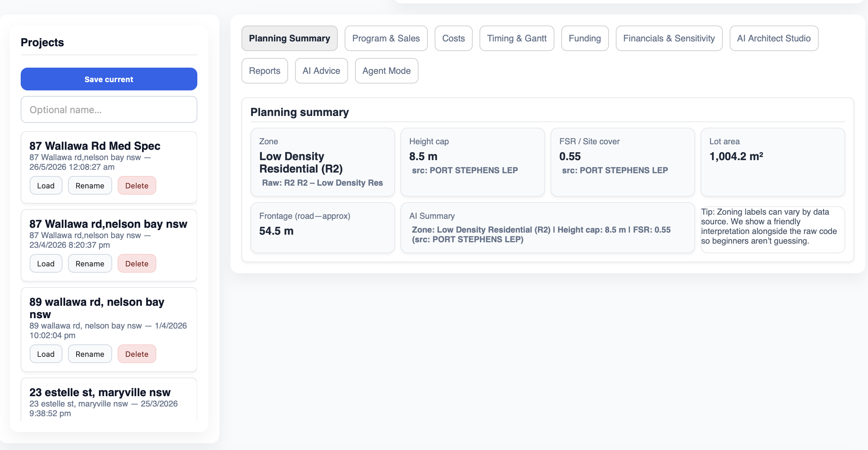This screenshot has width=868, height=450.
Task: Focus the Optional name input field
Action: (109, 110)
